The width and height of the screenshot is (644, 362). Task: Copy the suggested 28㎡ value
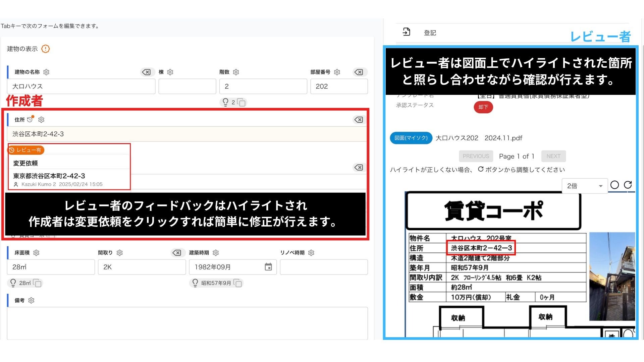37,283
